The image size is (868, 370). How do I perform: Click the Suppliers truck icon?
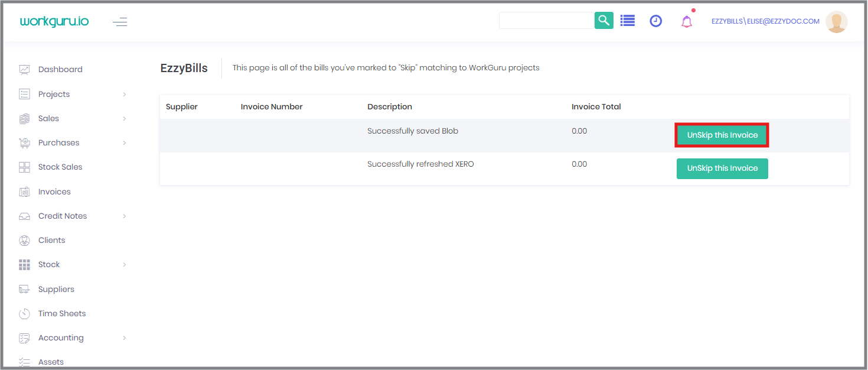(x=24, y=289)
